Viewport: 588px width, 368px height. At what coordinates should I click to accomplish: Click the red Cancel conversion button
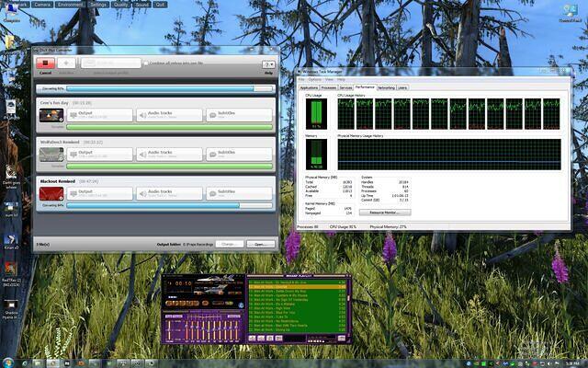coord(45,63)
